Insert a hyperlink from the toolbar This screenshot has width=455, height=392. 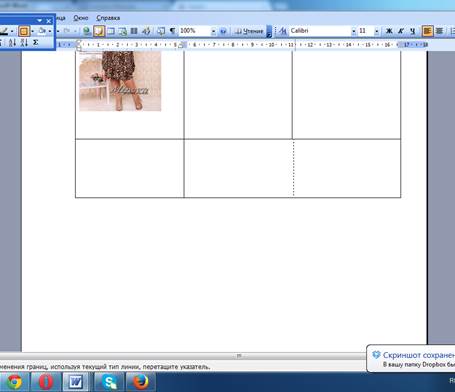pyautogui.click(x=86, y=31)
